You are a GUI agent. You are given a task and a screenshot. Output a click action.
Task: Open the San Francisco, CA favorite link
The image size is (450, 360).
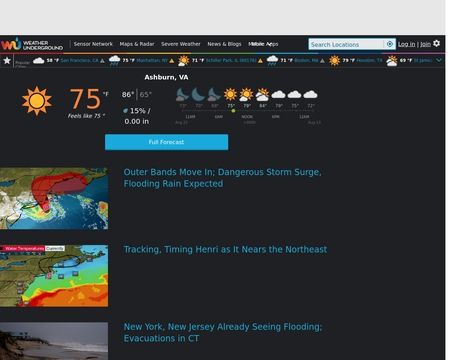80,61
